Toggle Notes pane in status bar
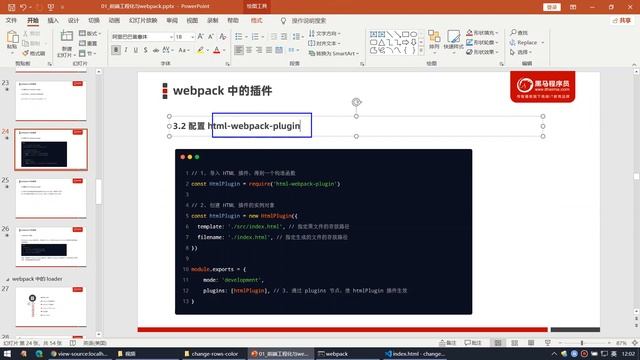The image size is (640, 360). (x=447, y=343)
